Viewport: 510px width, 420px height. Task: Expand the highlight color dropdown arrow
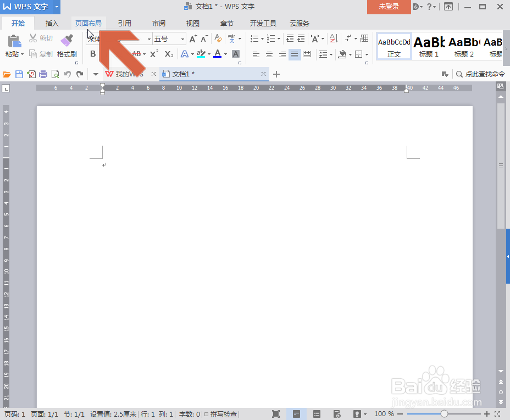209,54
